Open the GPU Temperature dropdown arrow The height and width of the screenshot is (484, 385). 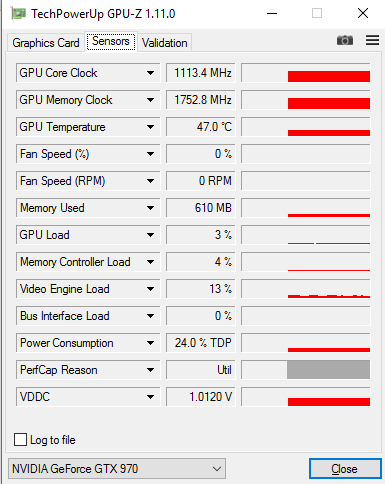pyautogui.click(x=150, y=127)
